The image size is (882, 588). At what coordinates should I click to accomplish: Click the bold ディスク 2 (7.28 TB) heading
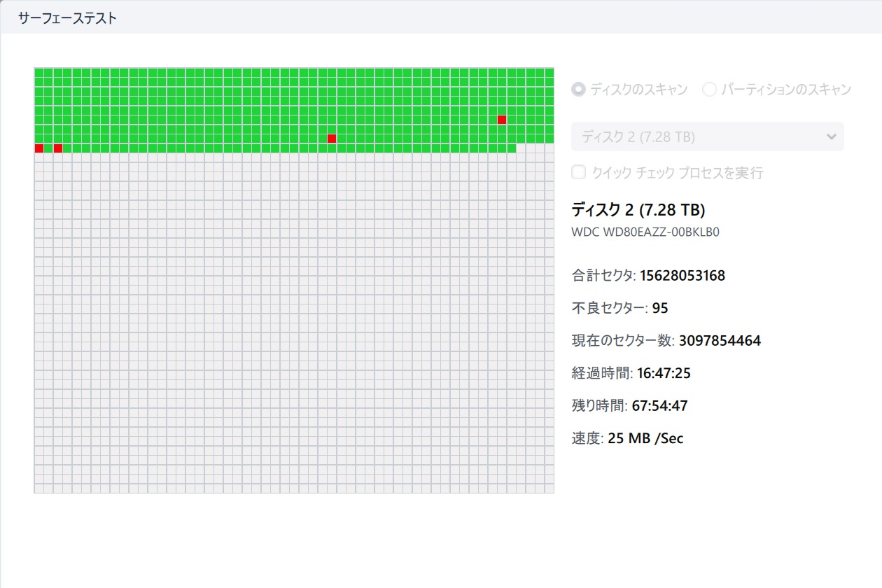638,209
